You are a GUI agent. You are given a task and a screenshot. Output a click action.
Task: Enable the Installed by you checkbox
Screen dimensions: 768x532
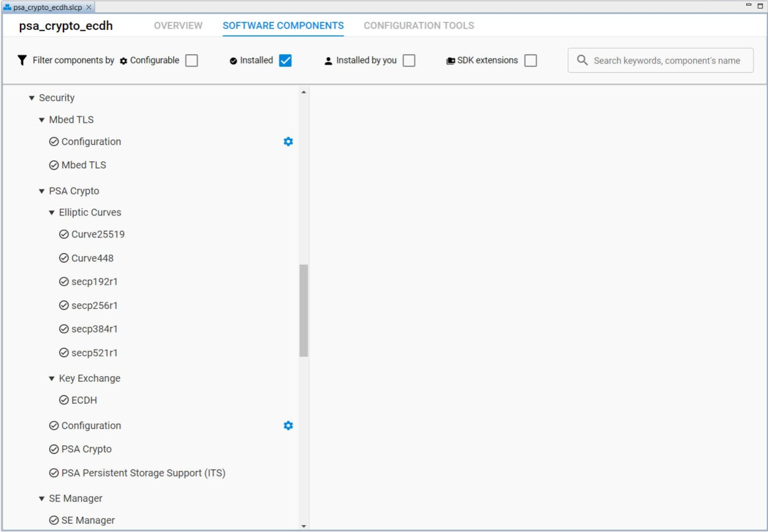[x=408, y=60]
